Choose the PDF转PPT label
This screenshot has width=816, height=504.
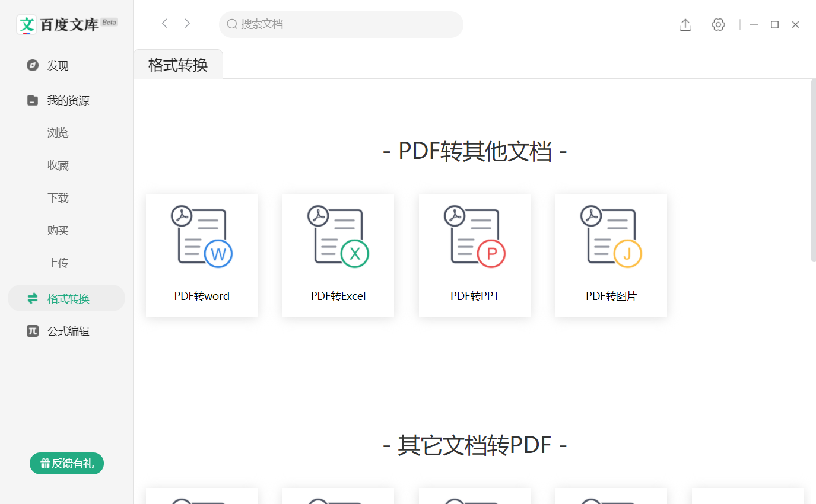pos(475,296)
